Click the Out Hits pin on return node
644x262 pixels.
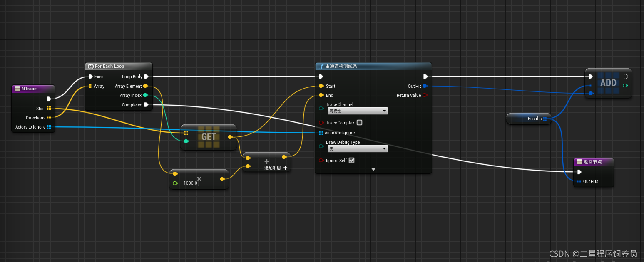pos(579,181)
